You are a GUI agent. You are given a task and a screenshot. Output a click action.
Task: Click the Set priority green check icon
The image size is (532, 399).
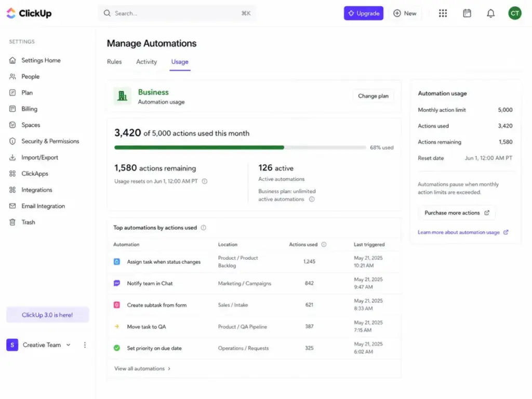[x=117, y=348]
